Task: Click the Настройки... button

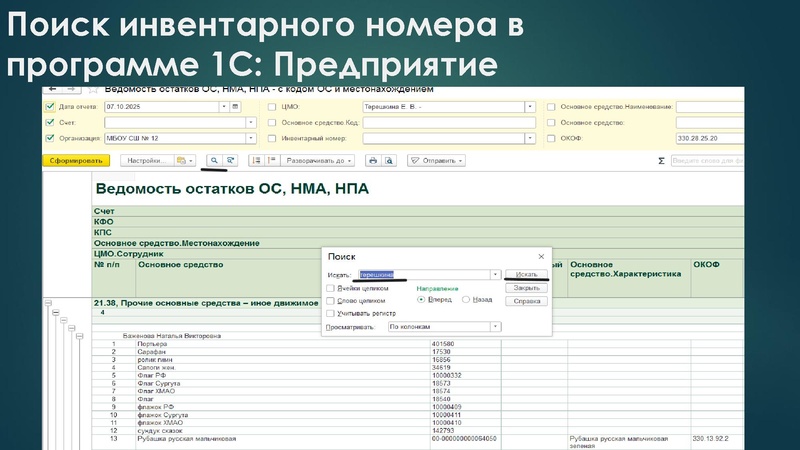Action: (x=147, y=160)
